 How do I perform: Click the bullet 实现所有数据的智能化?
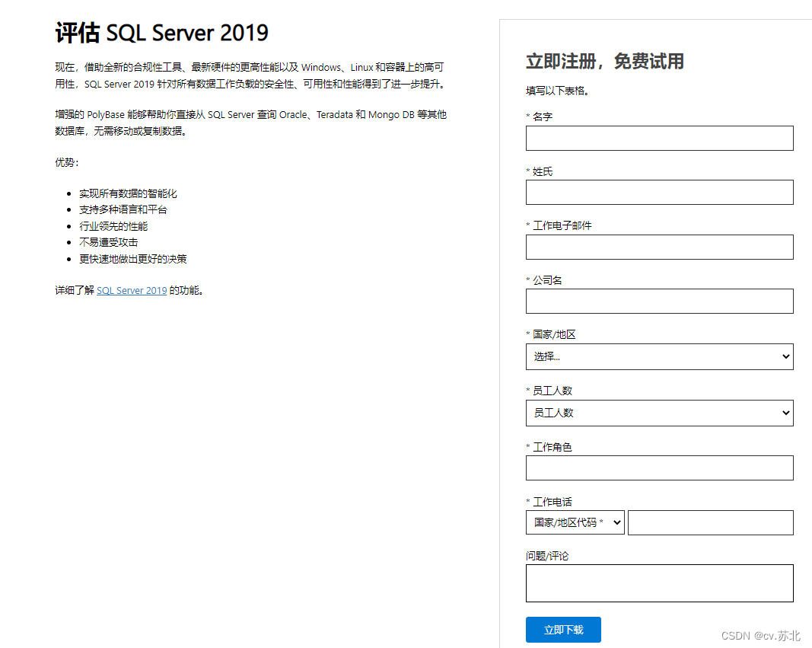tap(128, 193)
